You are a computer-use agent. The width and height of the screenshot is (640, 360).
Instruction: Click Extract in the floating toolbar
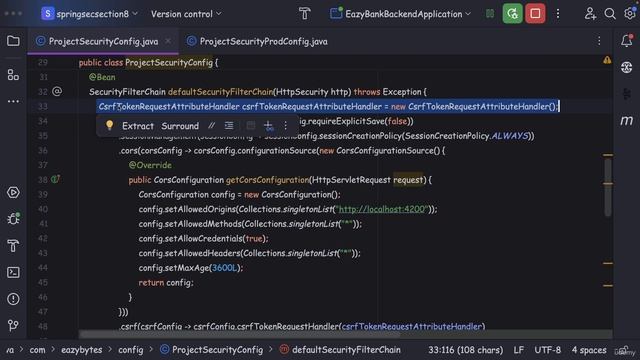pyautogui.click(x=138, y=126)
